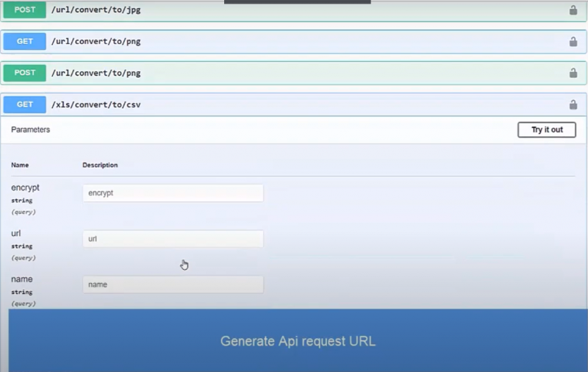Click the blue GET badge for csv conversion
The width and height of the screenshot is (588, 372).
pyautogui.click(x=25, y=104)
